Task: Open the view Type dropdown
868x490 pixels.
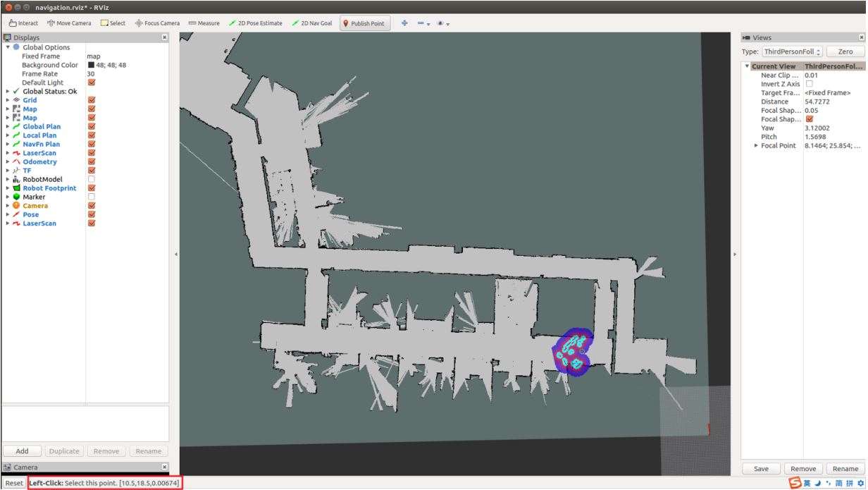Action: point(793,51)
